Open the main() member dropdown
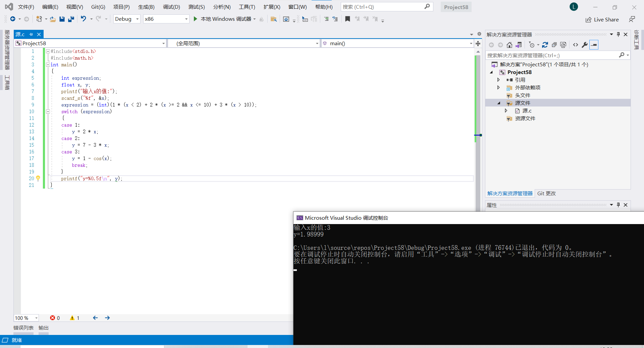644x348 pixels. click(397, 44)
